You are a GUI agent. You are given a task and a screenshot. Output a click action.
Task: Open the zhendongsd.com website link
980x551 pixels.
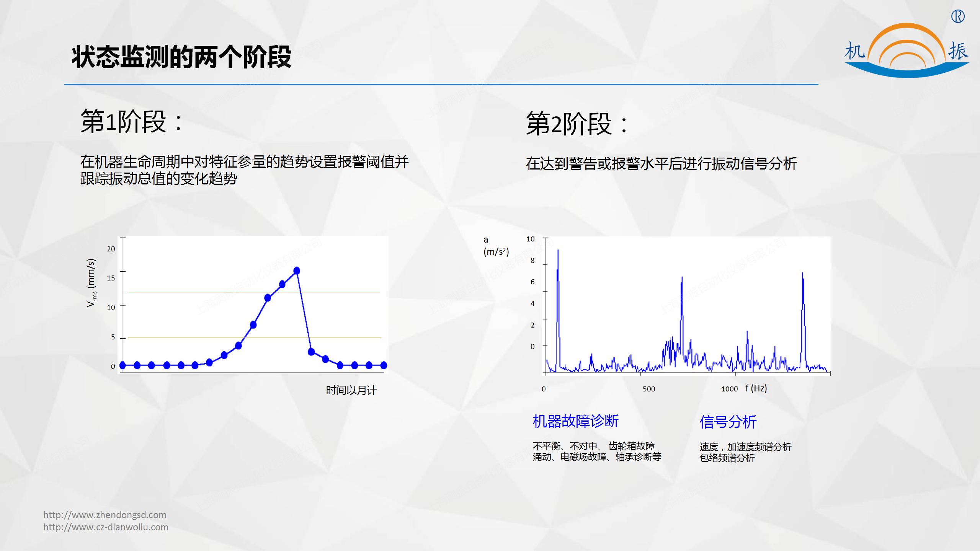click(105, 515)
